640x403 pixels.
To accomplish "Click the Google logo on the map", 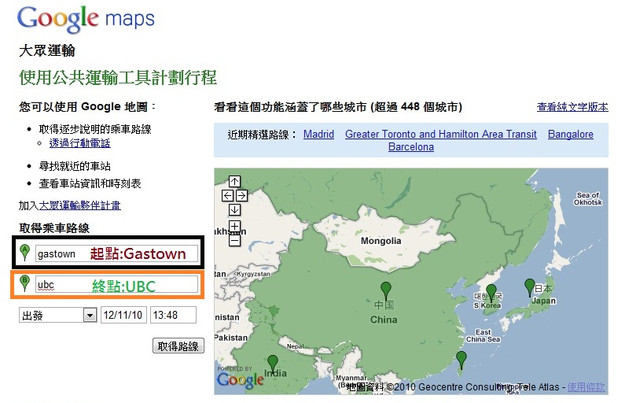I will click(x=240, y=380).
